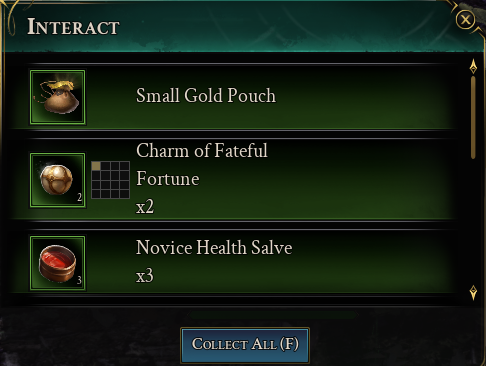Choose the Novice Health Salve label
This screenshot has height=366, width=486.
[x=214, y=247]
